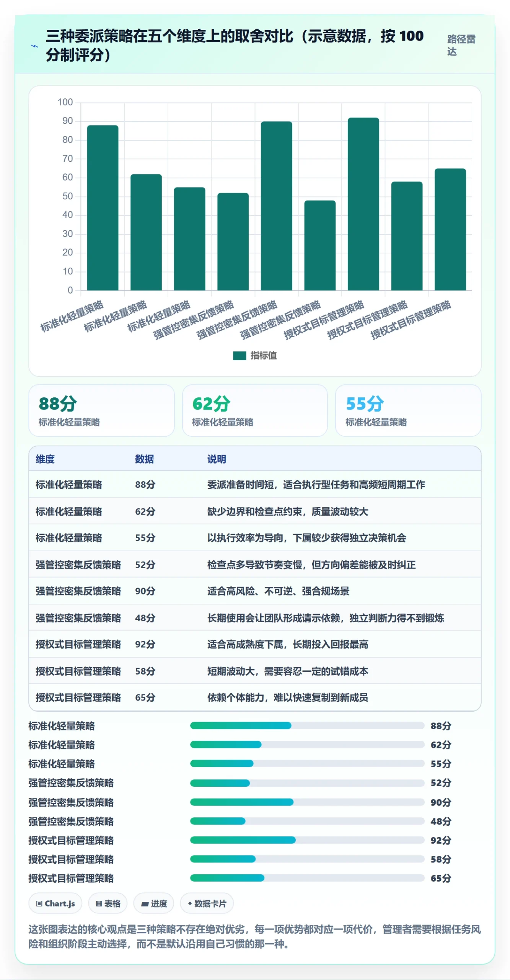
Task: Open the 88分 data card
Action: (x=101, y=410)
